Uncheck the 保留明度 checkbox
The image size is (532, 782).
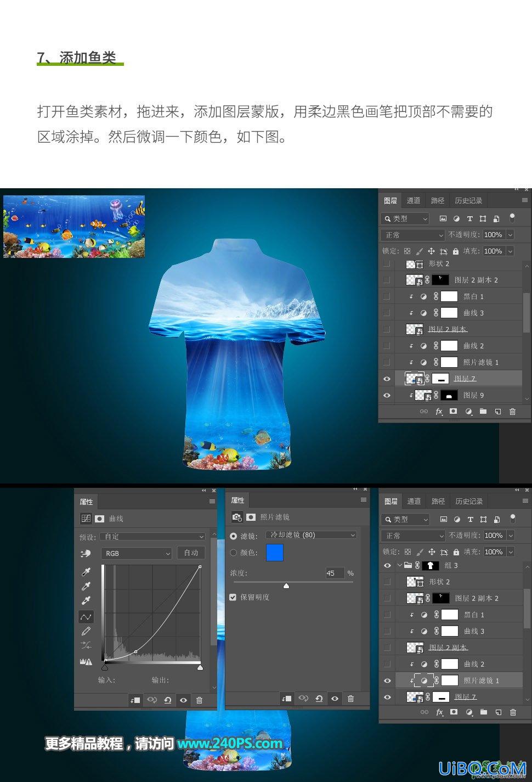[x=233, y=597]
